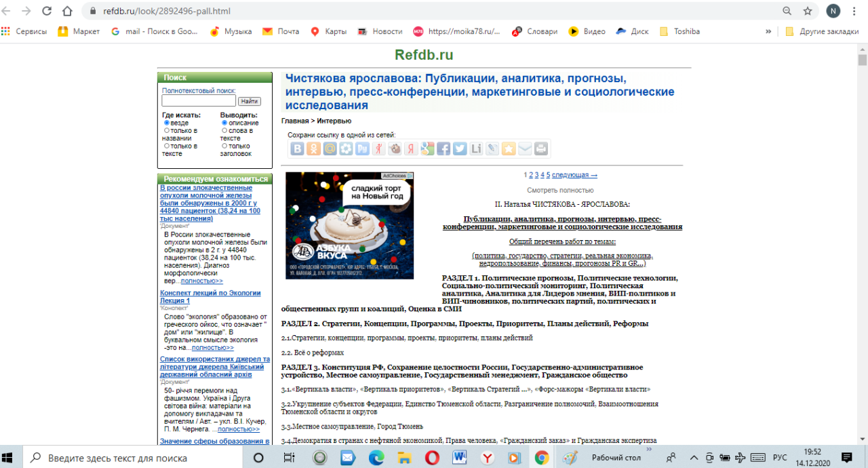Open the Toshiba bookmarks folder
Image resolution: width=868 pixels, height=468 pixels.
click(x=679, y=31)
